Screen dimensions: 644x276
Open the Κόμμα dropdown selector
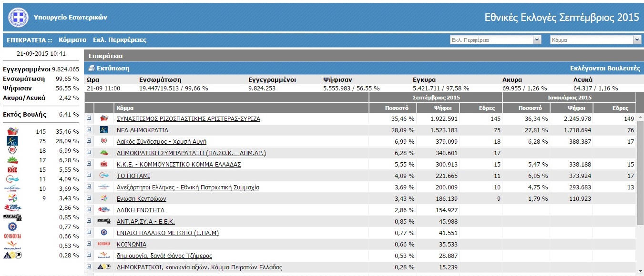pyautogui.click(x=595, y=40)
